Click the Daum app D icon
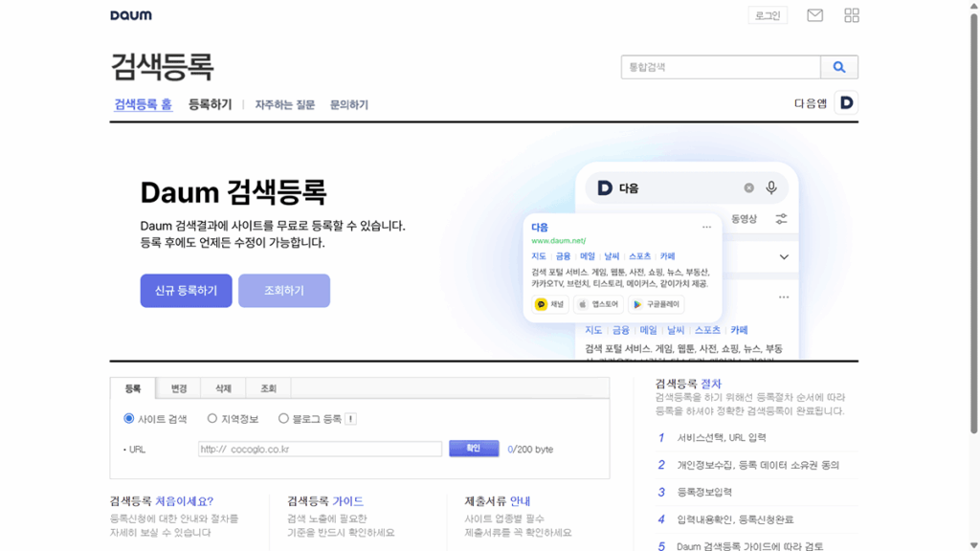This screenshot has width=980, height=551. pyautogui.click(x=846, y=102)
